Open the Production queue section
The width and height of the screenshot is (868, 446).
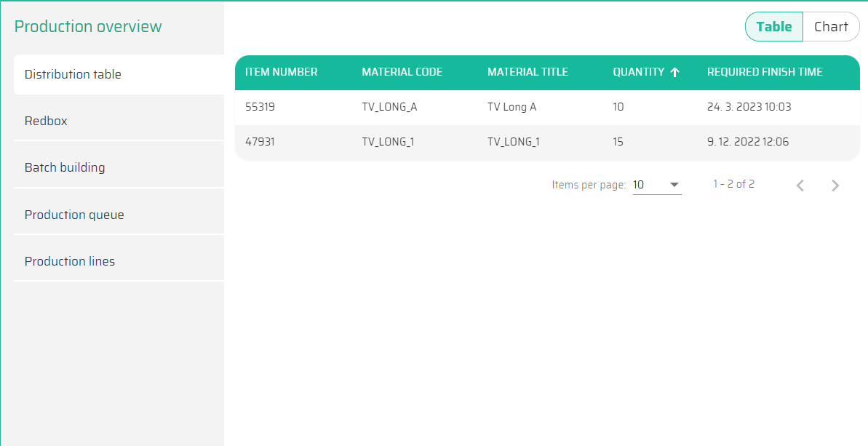74,215
